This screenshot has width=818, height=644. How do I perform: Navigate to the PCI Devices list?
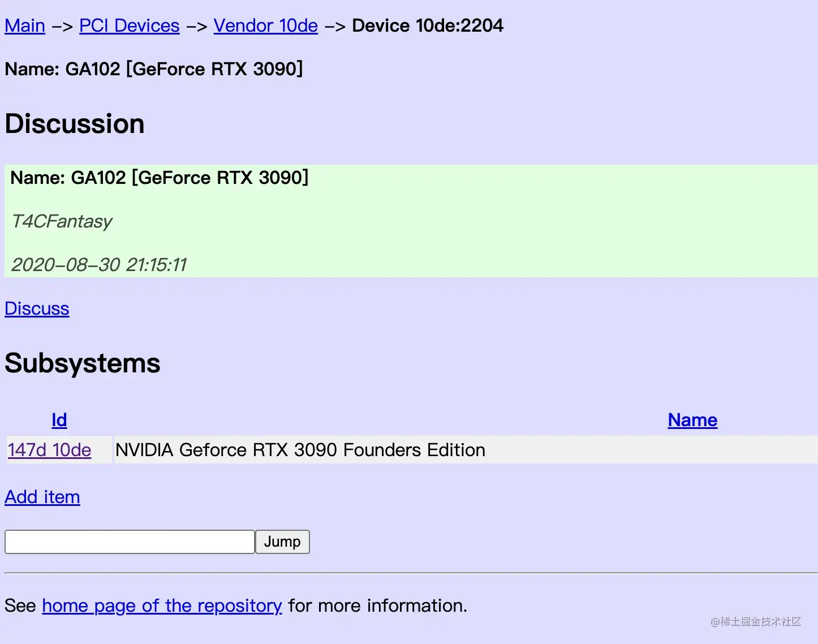click(x=129, y=25)
